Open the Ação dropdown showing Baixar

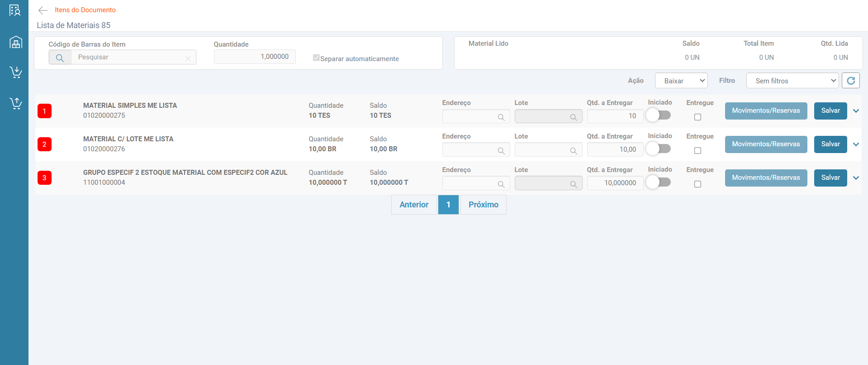pos(681,81)
